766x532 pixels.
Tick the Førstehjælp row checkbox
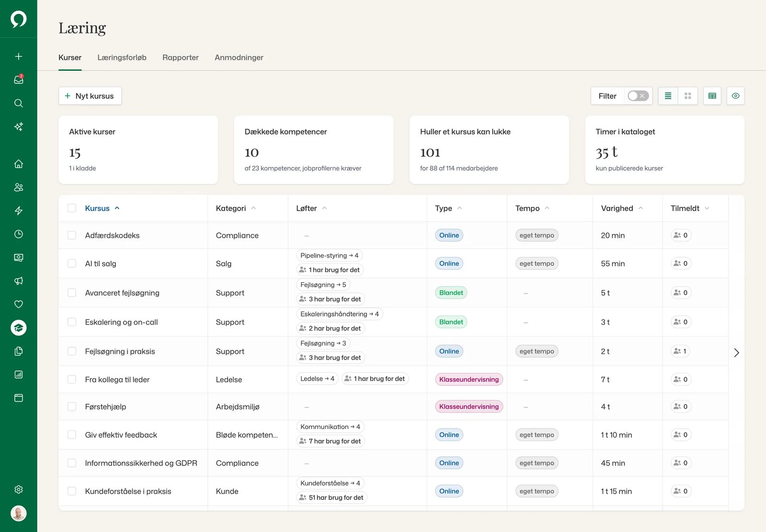click(72, 407)
